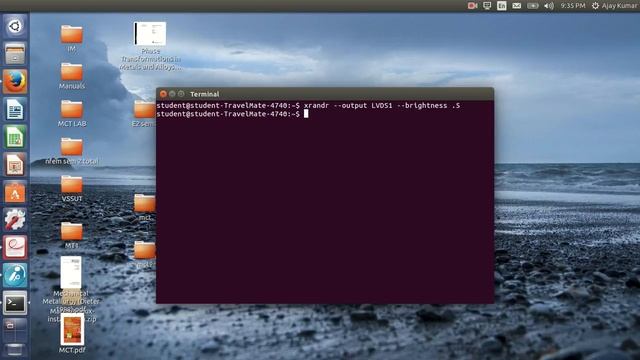
Task: Open the blue brush application launcher icon
Action: pos(15,276)
